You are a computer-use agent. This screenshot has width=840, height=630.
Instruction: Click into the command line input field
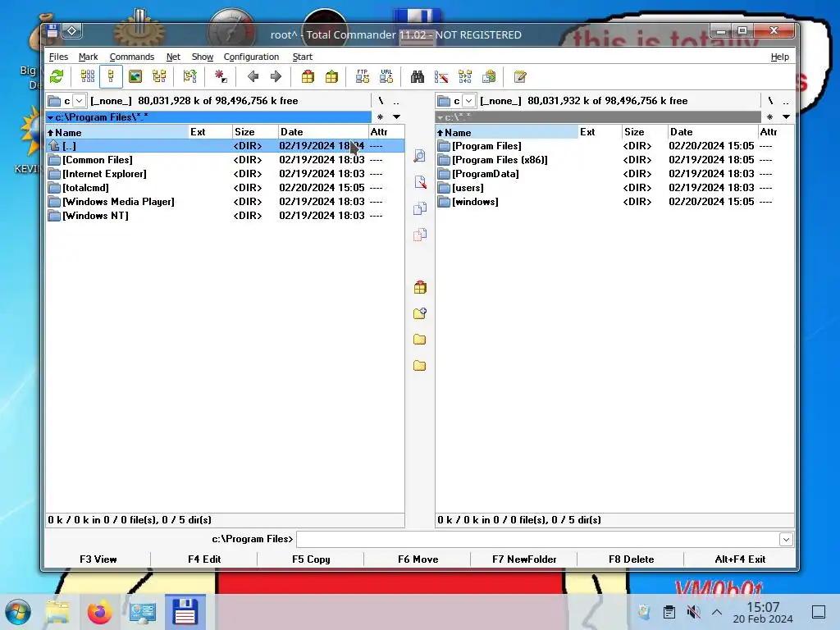(x=538, y=540)
